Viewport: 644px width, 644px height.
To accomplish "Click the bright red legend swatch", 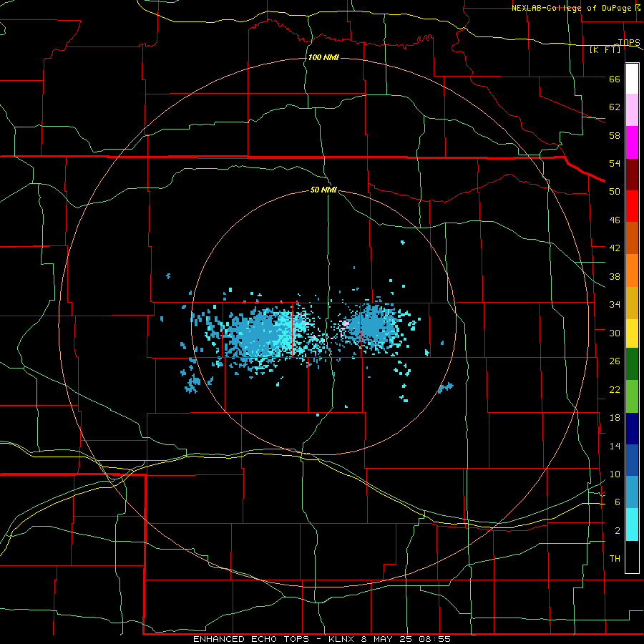I will (632, 206).
